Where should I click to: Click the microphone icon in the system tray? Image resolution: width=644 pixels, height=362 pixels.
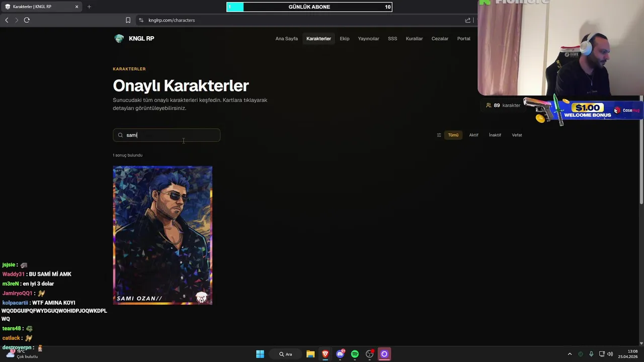591,354
